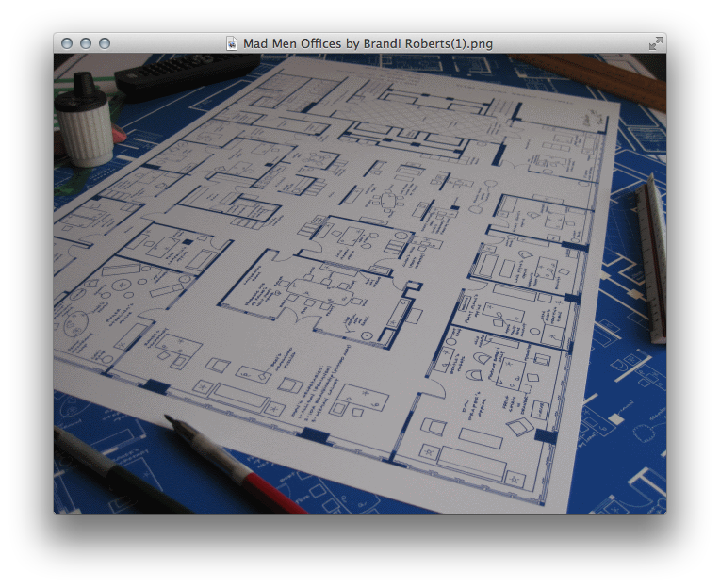This screenshot has height=588, width=720.
Task: Click the PNG document proxy icon in title
Action: (x=233, y=43)
